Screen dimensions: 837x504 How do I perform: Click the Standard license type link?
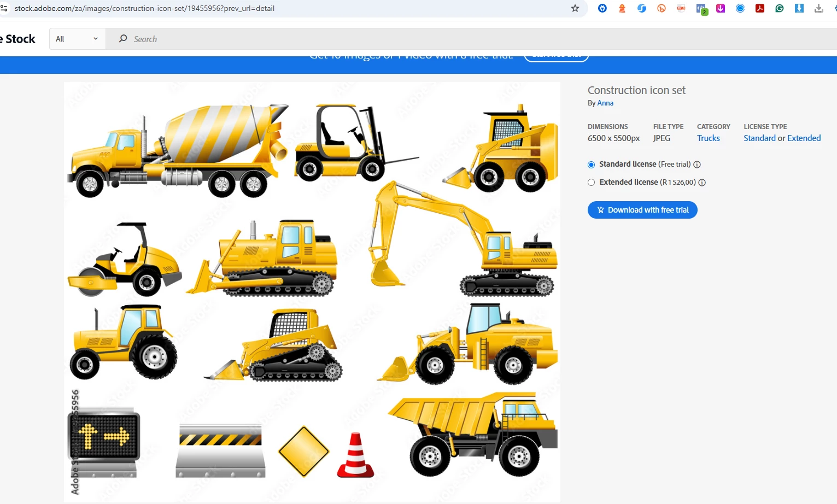[759, 138]
